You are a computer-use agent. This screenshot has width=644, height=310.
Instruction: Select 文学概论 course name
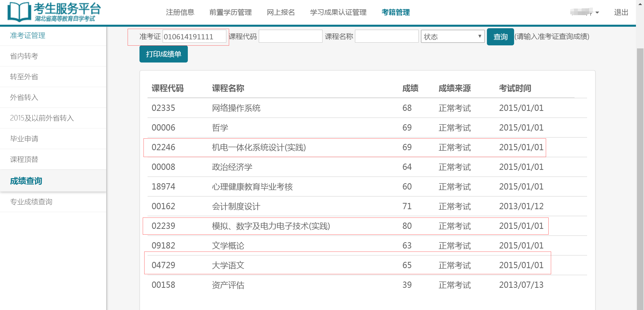click(228, 245)
